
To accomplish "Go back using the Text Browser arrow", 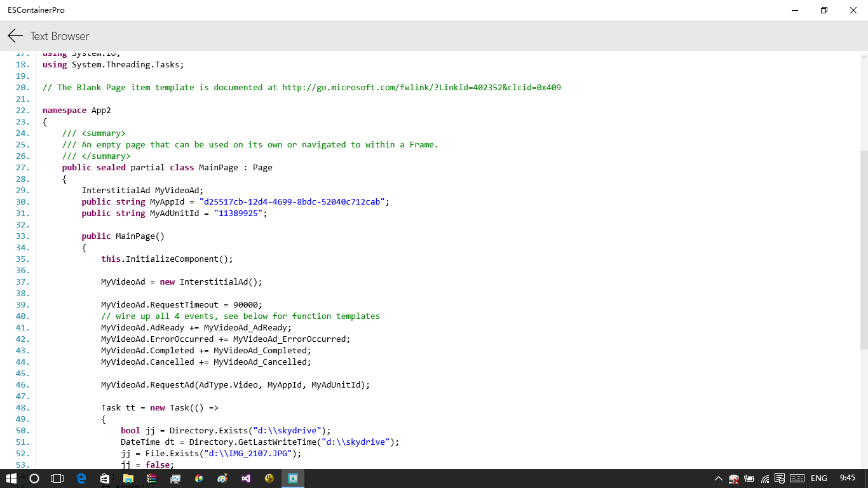I will (x=15, y=36).
